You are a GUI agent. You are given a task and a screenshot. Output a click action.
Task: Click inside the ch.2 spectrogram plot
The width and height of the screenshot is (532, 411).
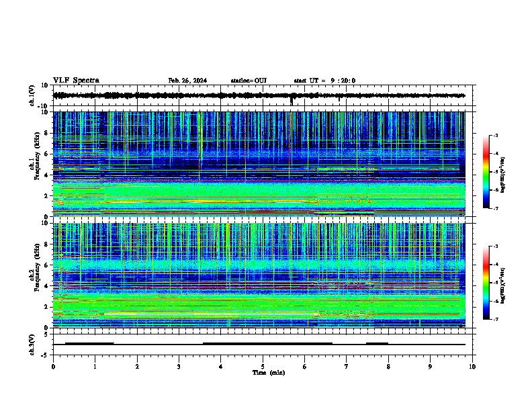click(259, 275)
